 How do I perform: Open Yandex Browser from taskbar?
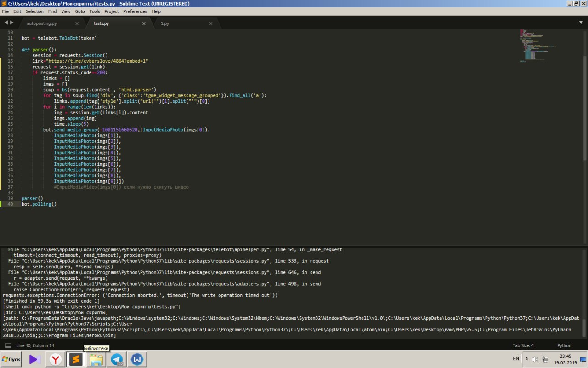55,359
